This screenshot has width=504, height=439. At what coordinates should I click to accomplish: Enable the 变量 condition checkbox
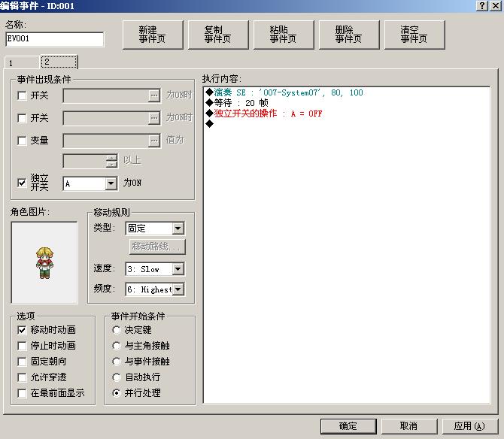[x=22, y=141]
